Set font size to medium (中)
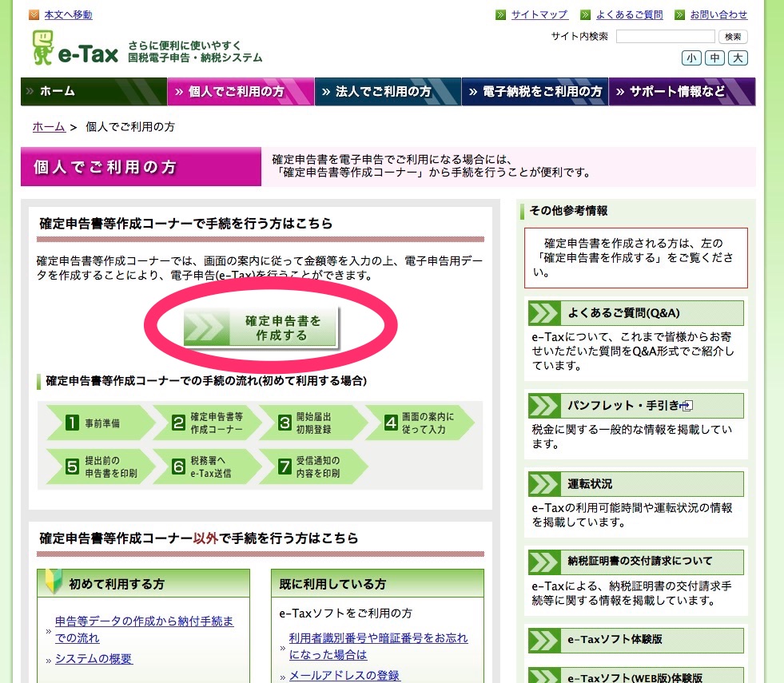 tap(715, 58)
